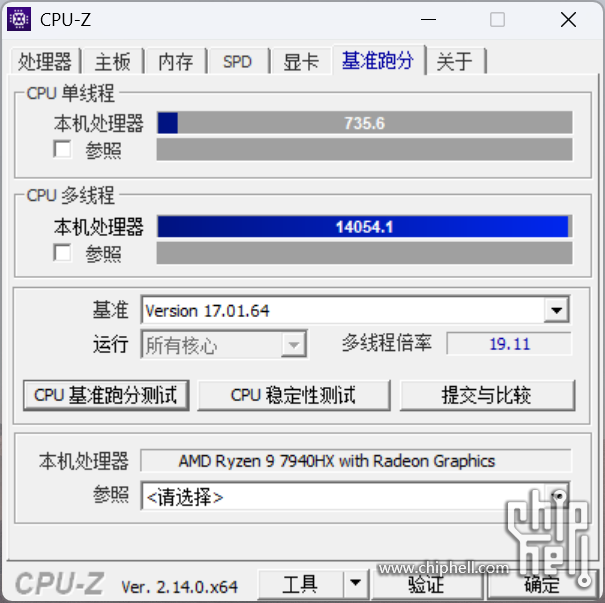Click the multi-thread 14054.1 score bar
Screen dimensions: 605x603
pyautogui.click(x=364, y=226)
